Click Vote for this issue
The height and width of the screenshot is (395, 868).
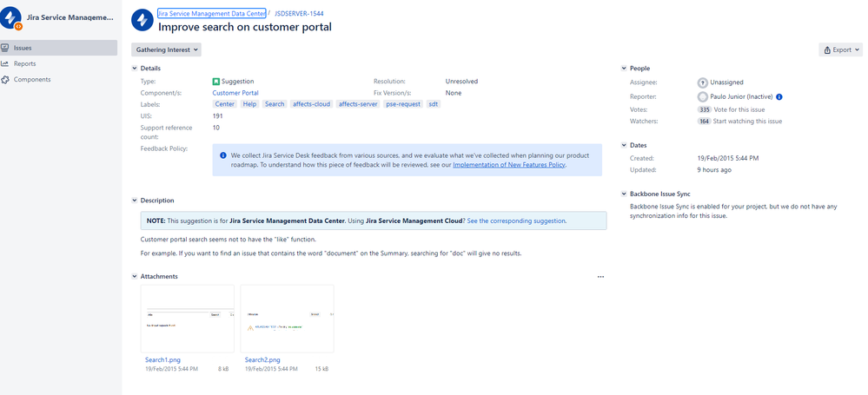[740, 110]
